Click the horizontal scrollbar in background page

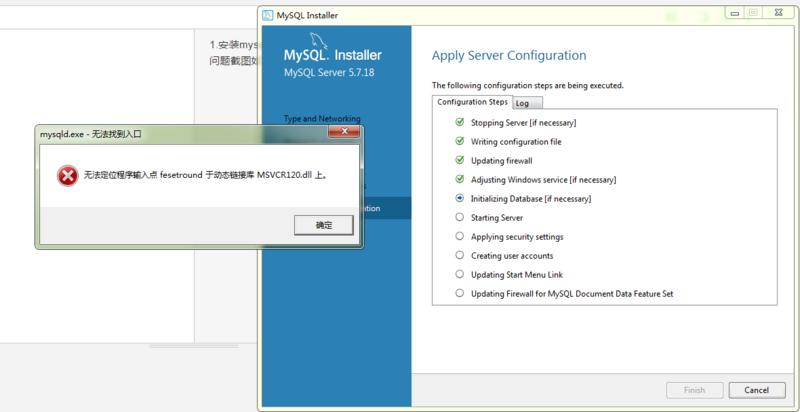pyautogui.click(x=194, y=346)
